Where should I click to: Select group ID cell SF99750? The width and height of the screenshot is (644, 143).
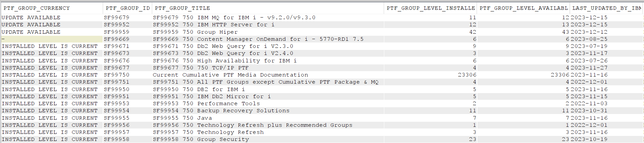tap(128, 75)
